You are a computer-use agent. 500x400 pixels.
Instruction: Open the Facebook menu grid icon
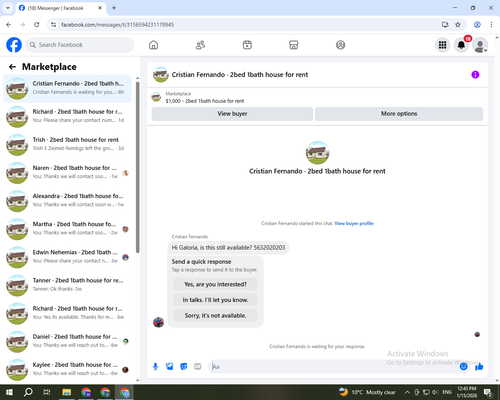coord(442,45)
